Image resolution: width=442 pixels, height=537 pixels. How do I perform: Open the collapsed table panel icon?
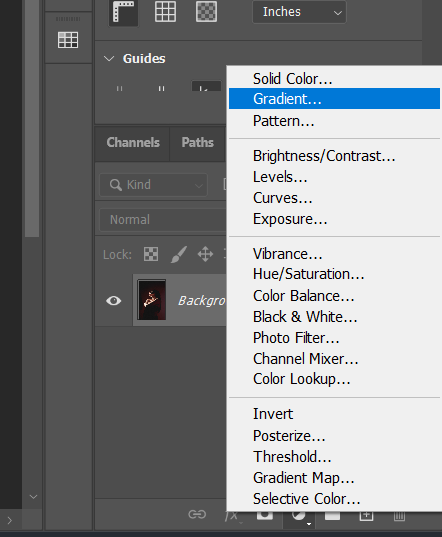point(68,40)
